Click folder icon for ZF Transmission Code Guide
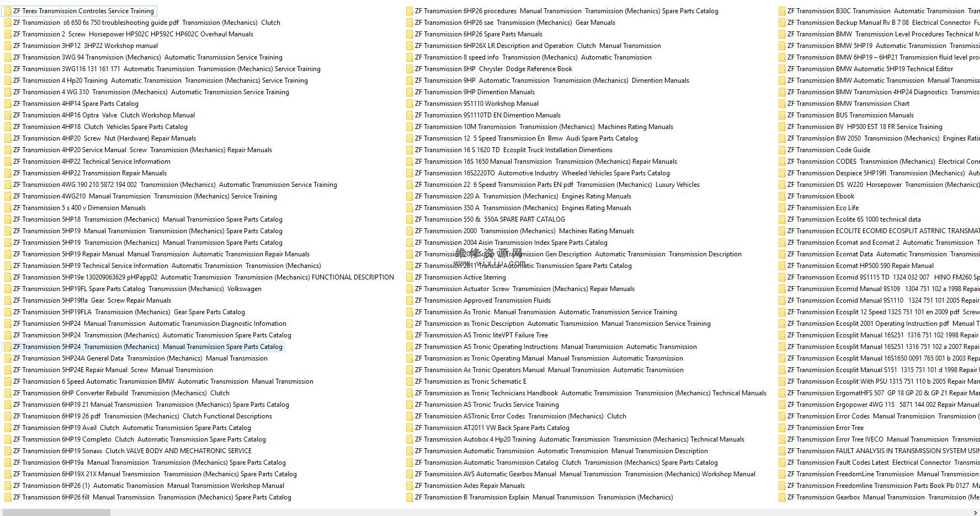This screenshot has width=980, height=516. pyautogui.click(x=782, y=150)
